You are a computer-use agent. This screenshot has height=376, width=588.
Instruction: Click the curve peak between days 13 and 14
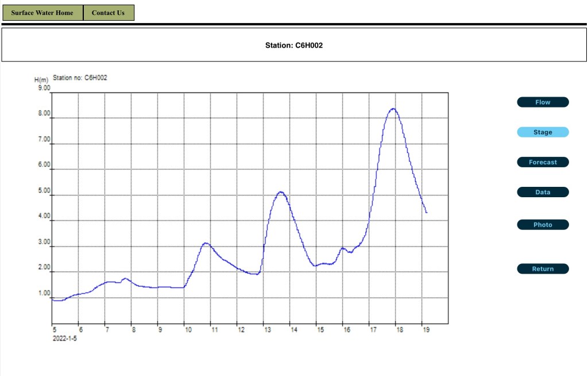click(281, 192)
